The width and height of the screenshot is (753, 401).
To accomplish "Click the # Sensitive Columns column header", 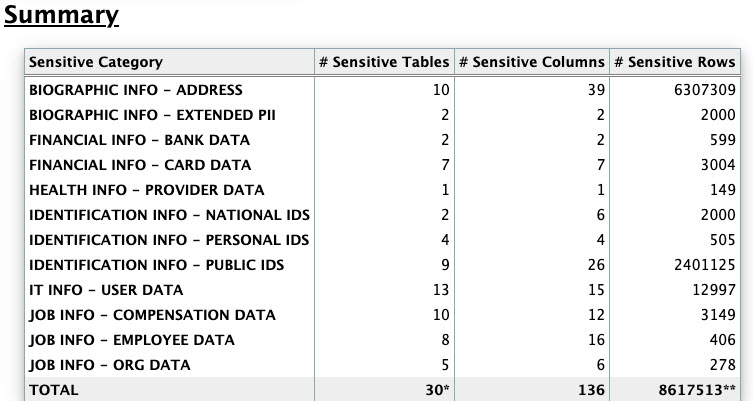I will point(531,62).
